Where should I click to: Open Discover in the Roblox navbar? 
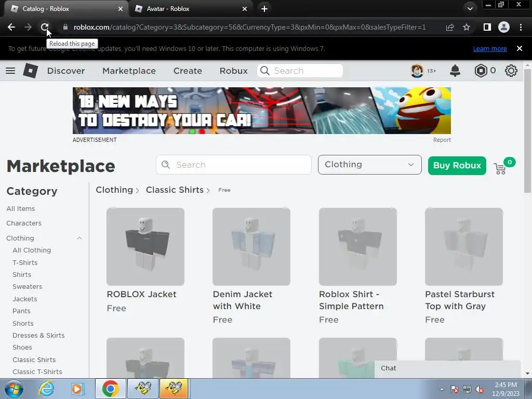[66, 71]
